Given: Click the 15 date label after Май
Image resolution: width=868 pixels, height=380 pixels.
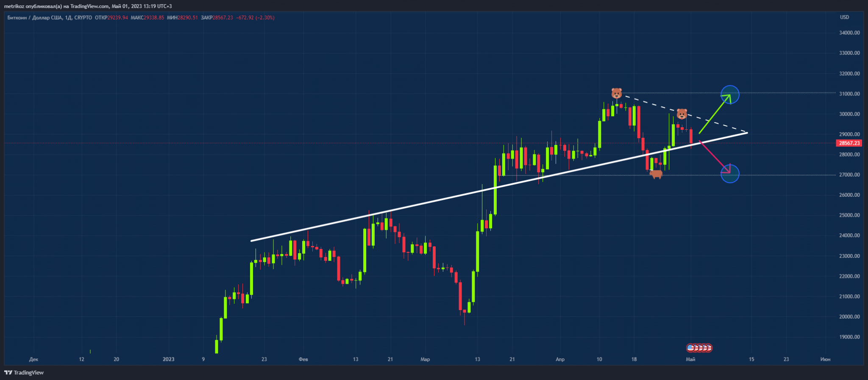Looking at the screenshot, I should point(751,359).
